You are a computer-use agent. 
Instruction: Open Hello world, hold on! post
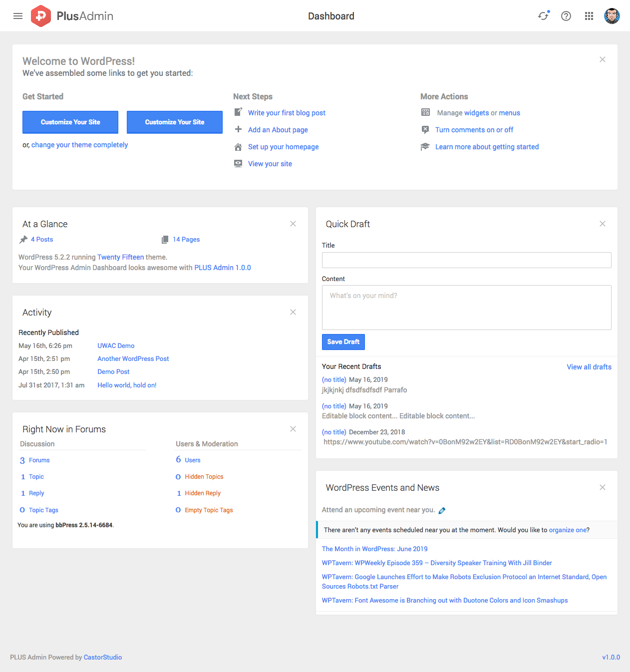[x=127, y=385]
